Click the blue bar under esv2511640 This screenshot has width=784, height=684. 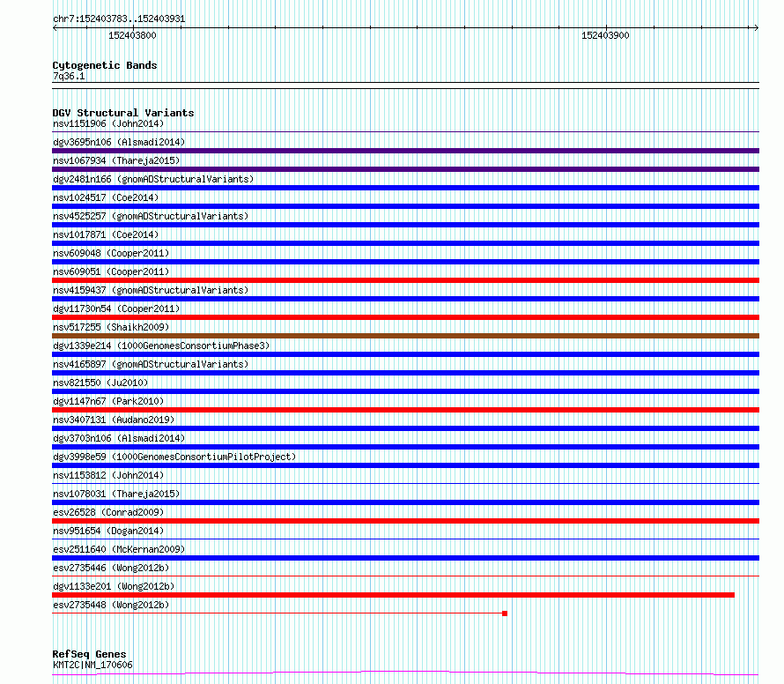pos(405,558)
